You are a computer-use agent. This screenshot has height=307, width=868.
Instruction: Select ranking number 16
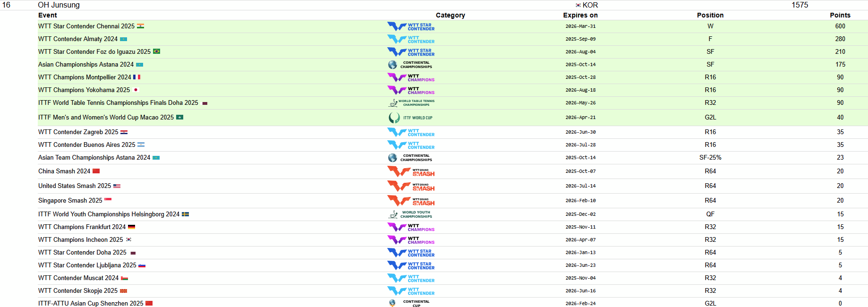click(x=6, y=5)
